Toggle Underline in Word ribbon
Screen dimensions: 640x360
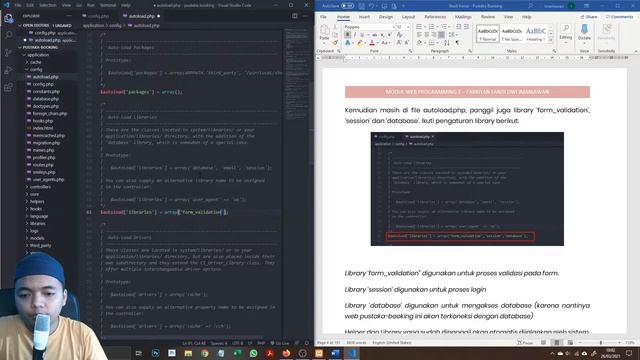coord(362,35)
